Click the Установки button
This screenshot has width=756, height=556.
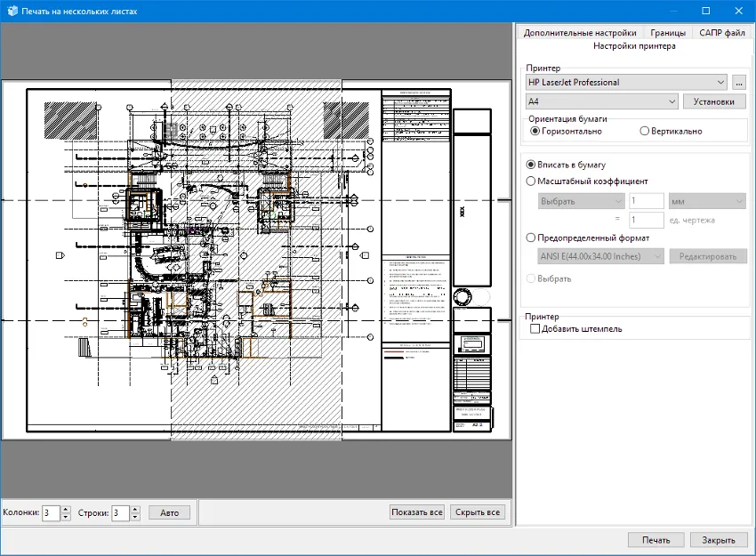tap(714, 101)
